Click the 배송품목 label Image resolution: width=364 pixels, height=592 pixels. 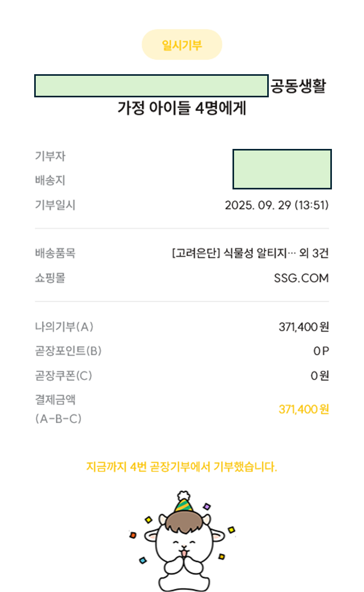[55, 254]
